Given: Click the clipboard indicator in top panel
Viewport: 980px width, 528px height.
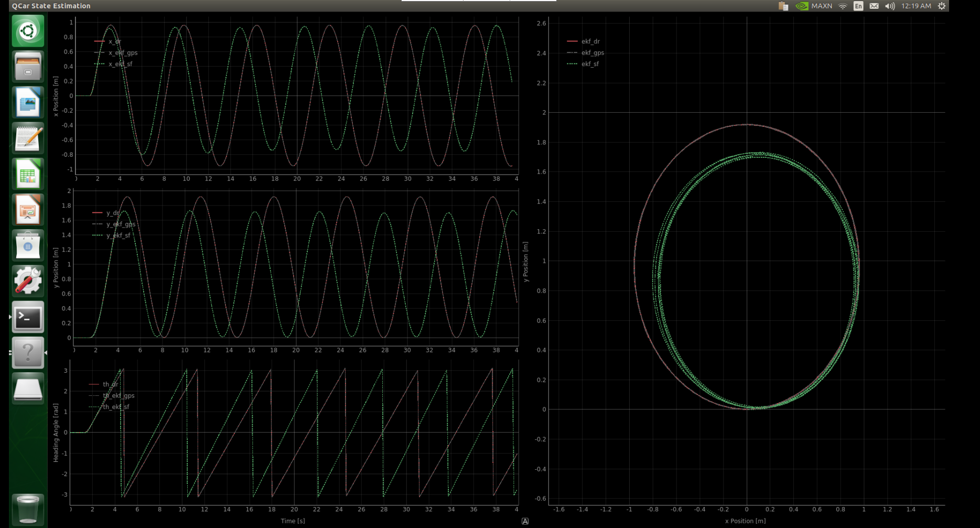Looking at the screenshot, I should (x=783, y=6).
